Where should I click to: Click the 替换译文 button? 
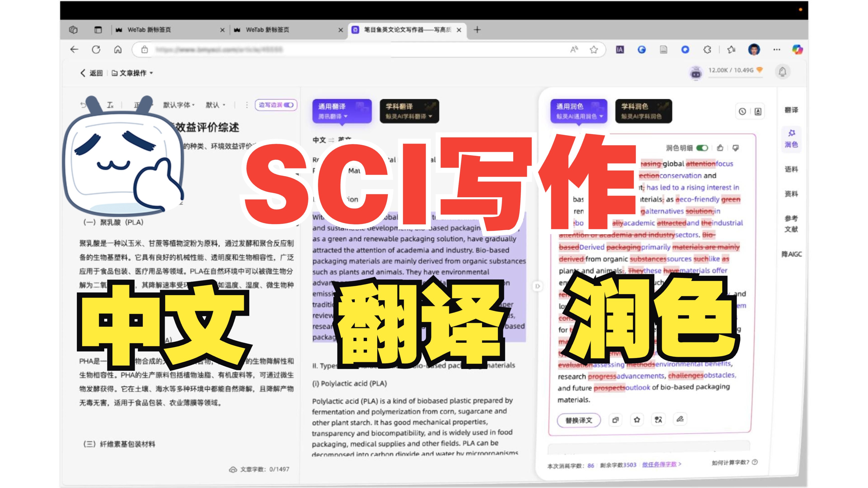579,420
